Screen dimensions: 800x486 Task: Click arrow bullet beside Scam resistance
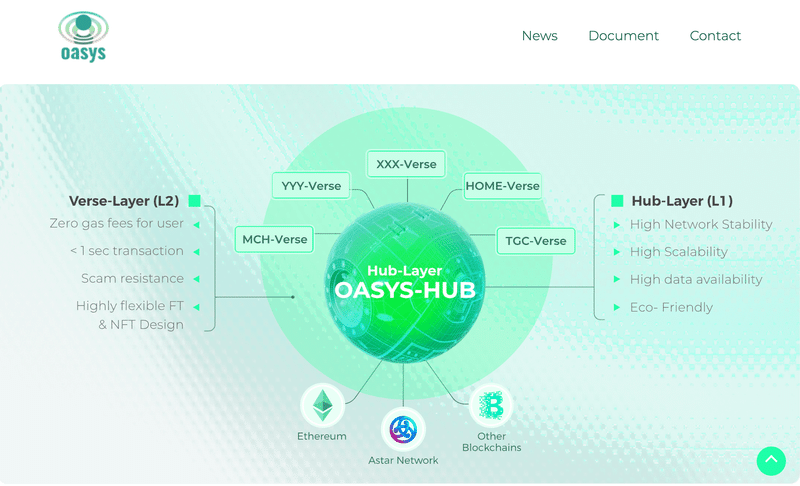tap(196, 279)
